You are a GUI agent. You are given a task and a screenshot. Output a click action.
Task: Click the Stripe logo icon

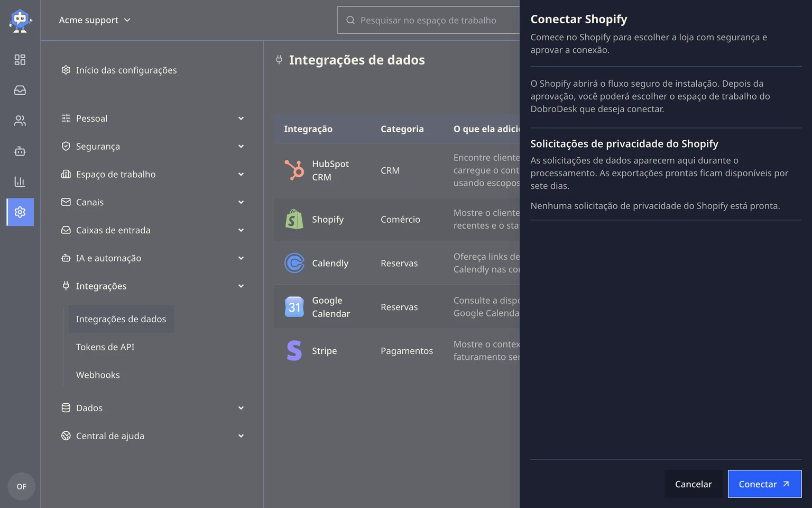pyautogui.click(x=294, y=351)
